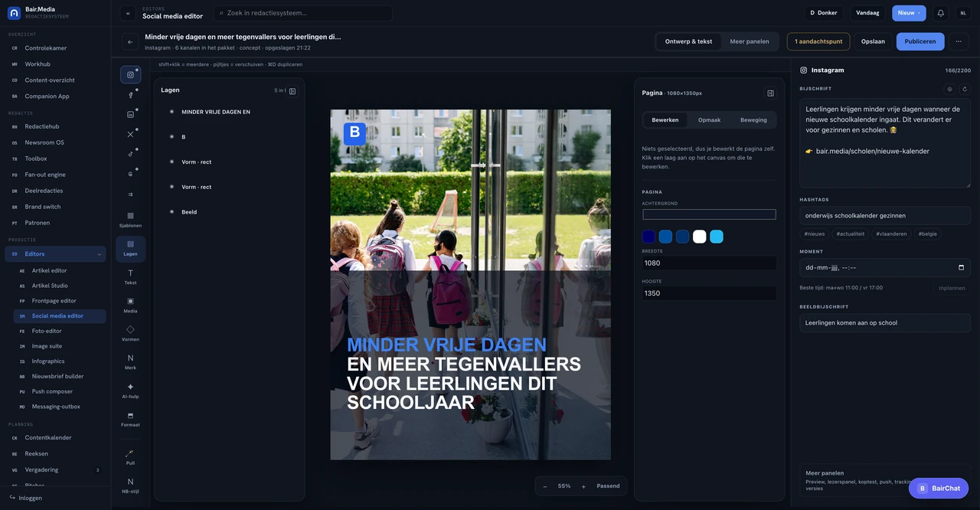This screenshot has width=980, height=510.
Task: Open the Merk tool
Action: [x=130, y=362]
